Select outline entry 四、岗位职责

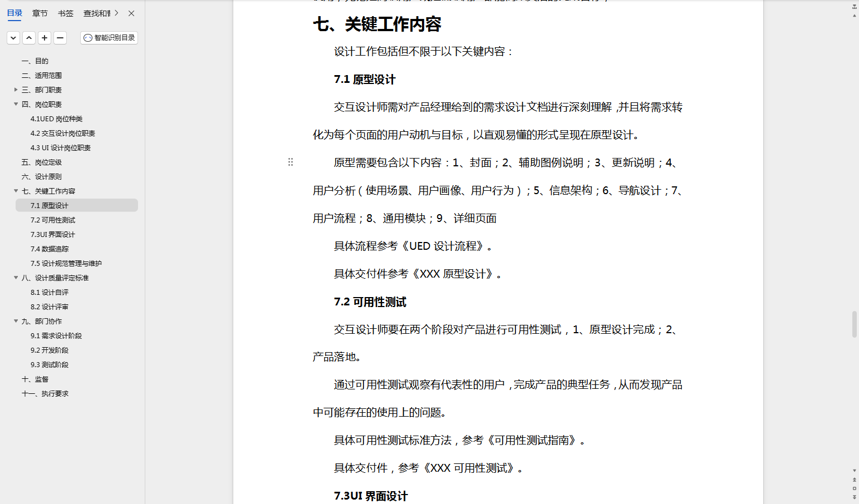[x=42, y=105]
